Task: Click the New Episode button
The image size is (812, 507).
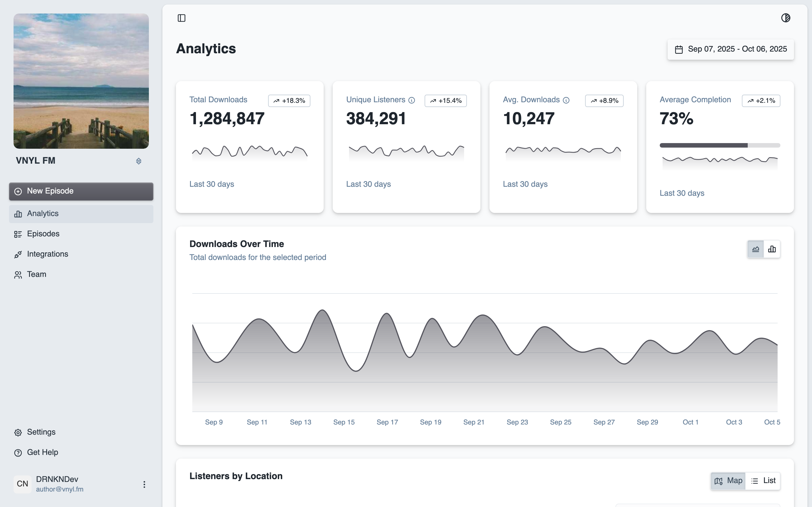Action: (81, 191)
